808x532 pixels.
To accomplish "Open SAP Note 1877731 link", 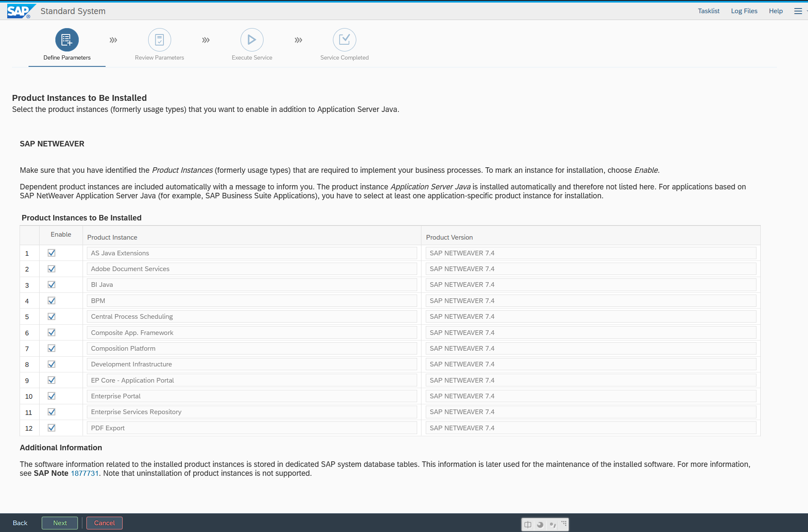I will coord(84,473).
